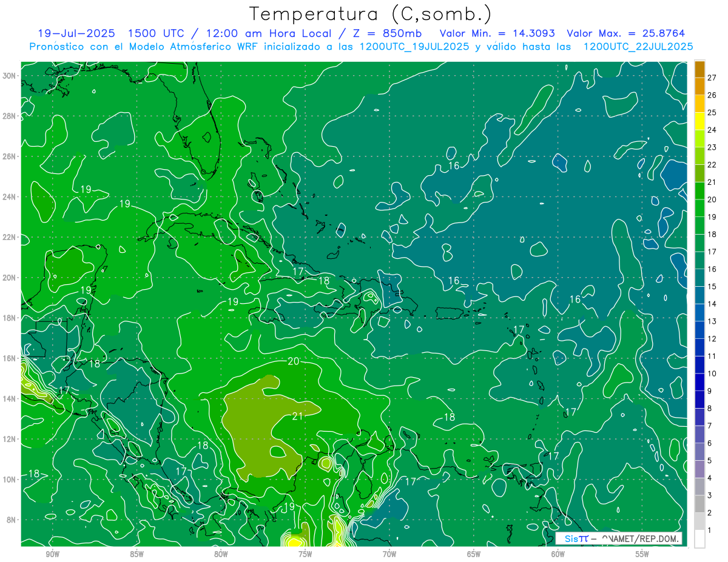Click the 70W longitude axis label

tap(389, 555)
